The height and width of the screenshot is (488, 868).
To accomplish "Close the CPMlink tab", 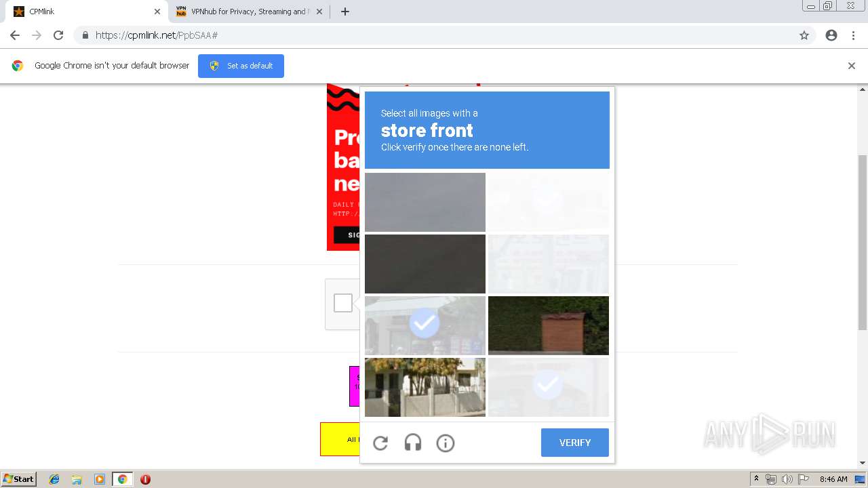I will pos(157,12).
